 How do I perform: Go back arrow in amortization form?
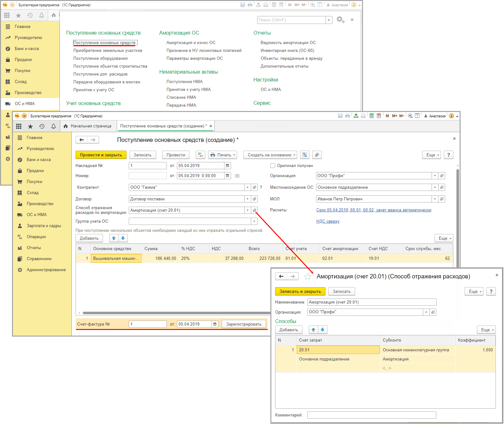click(281, 276)
